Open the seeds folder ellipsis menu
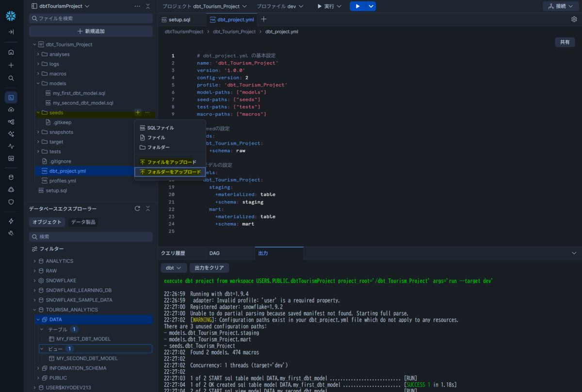 point(147,112)
